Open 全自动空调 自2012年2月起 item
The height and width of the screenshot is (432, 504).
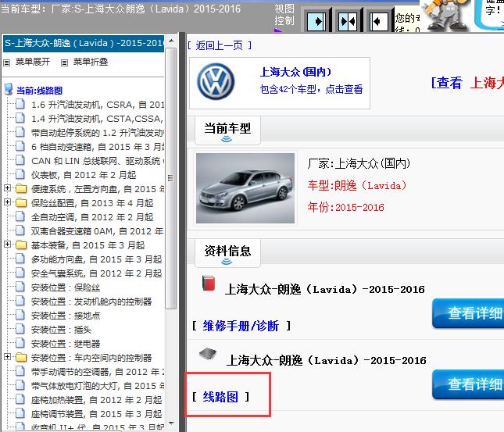[x=92, y=217]
